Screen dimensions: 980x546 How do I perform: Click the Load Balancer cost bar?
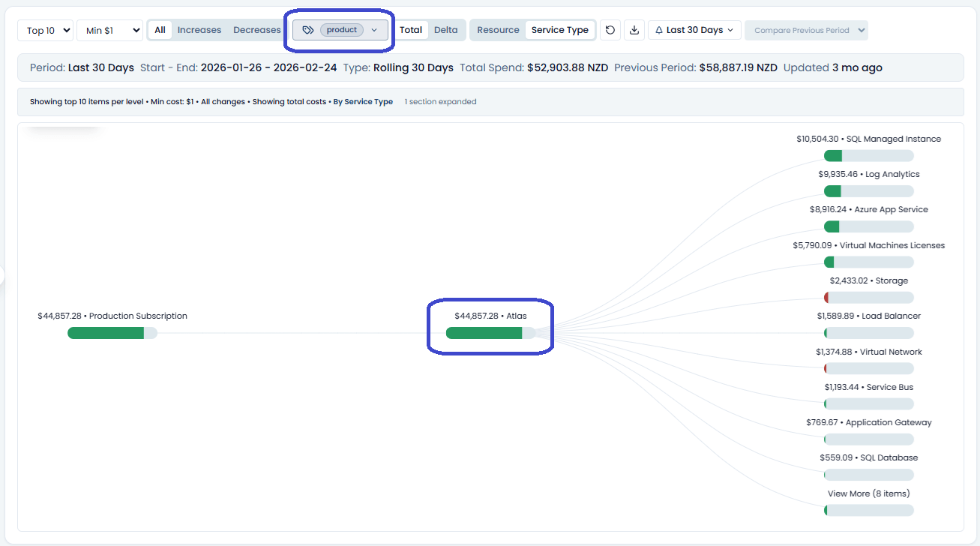click(x=869, y=333)
